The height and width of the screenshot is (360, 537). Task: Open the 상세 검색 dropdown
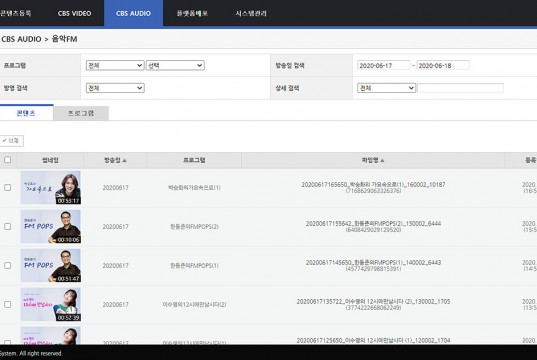(386, 88)
